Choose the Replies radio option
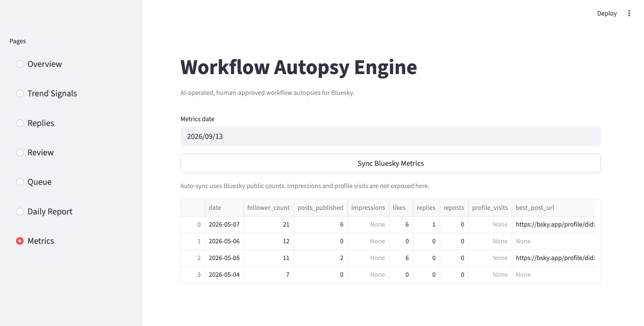 20,123
